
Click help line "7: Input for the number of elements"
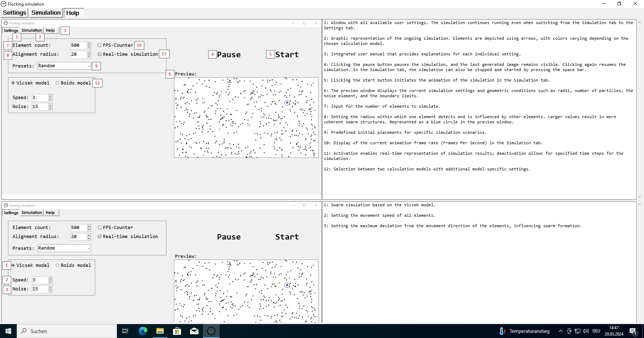pos(382,106)
